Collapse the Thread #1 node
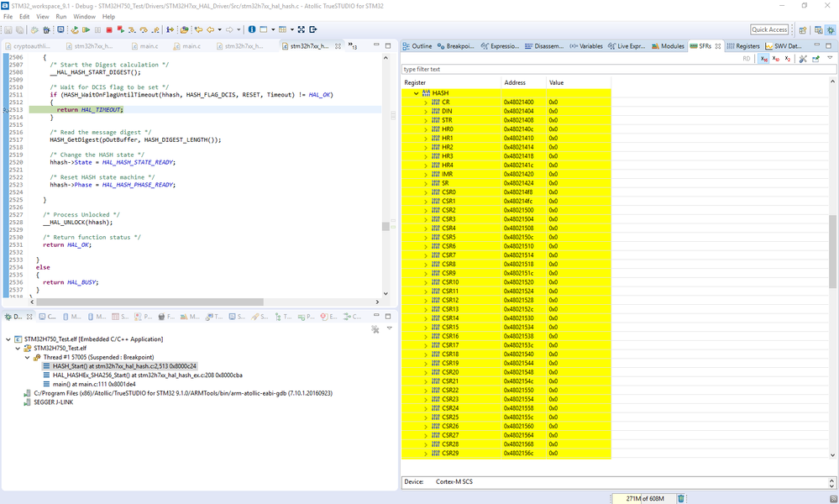The image size is (839, 504). pos(27,357)
